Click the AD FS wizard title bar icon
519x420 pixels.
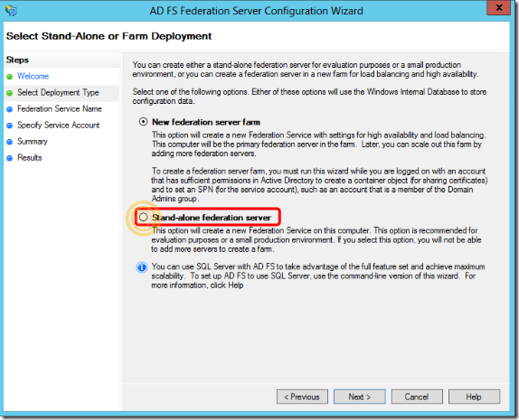[x=11, y=11]
